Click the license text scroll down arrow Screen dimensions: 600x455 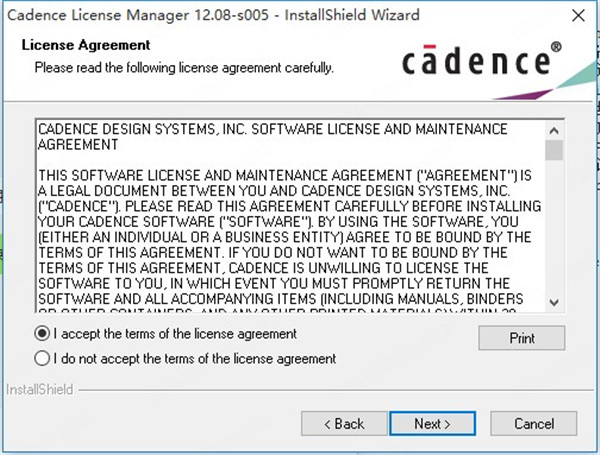point(554,302)
